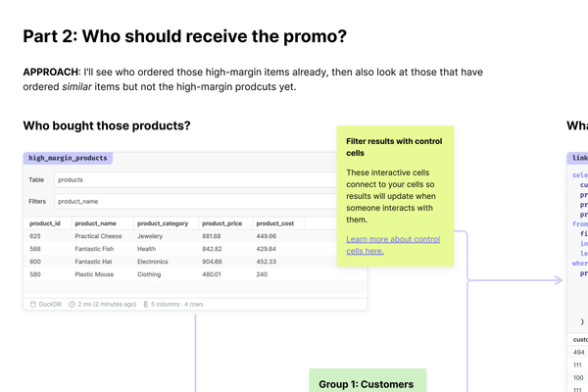Screen dimensions: 588x392
Task: Open the Table selector showing products
Action: click(x=208, y=180)
